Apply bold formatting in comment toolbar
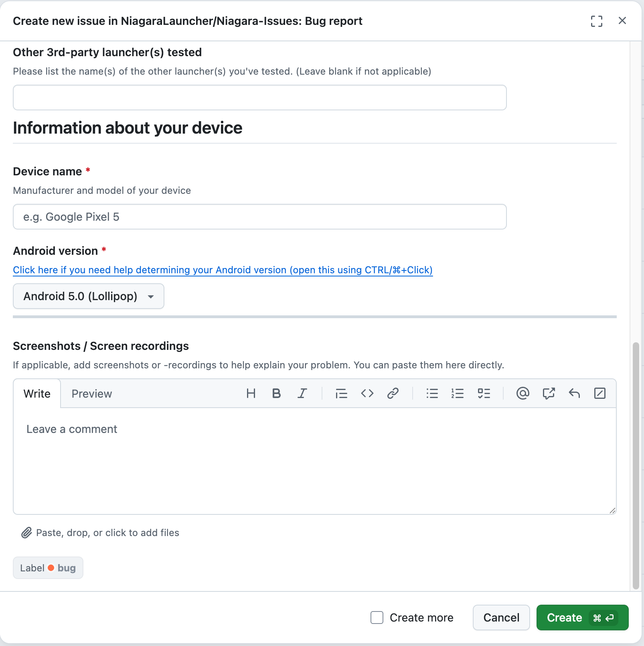Viewport: 644px width, 646px height. (276, 393)
